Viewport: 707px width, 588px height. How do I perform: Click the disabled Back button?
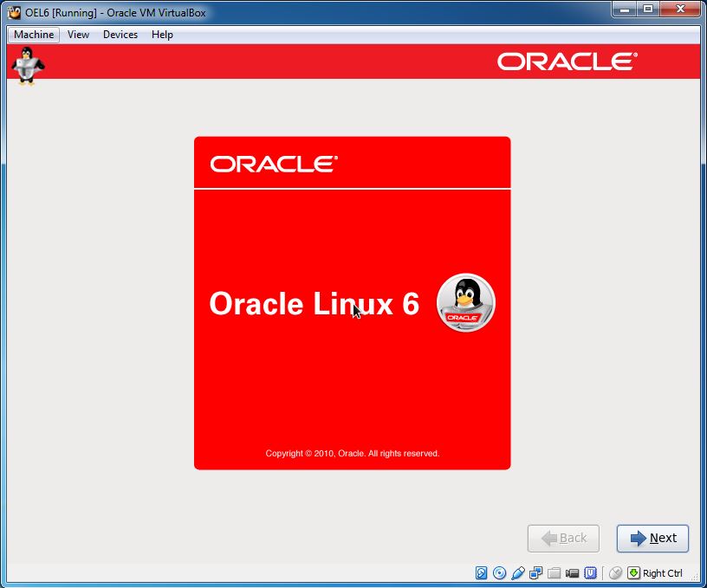(563, 538)
